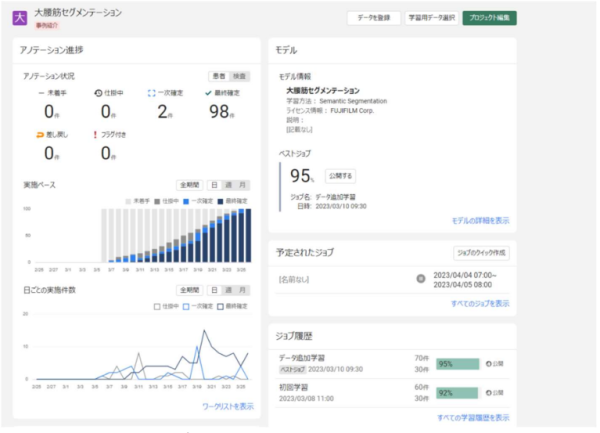Switch annotation status view to 患者
Screen dimensions: 600x433
(x=220, y=76)
